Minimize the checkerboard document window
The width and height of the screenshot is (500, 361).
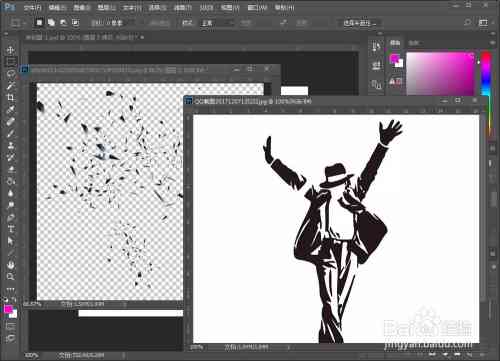click(236, 69)
